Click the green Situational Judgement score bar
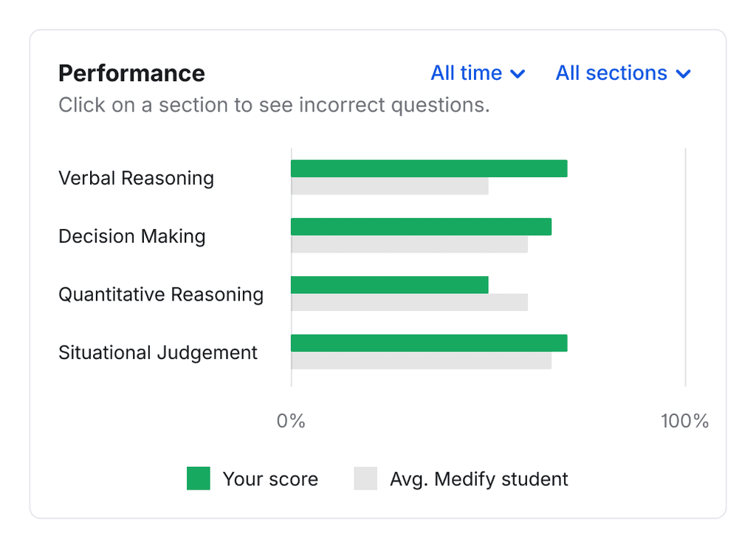Image resolution: width=756 pixels, height=548 pixels. [429, 343]
